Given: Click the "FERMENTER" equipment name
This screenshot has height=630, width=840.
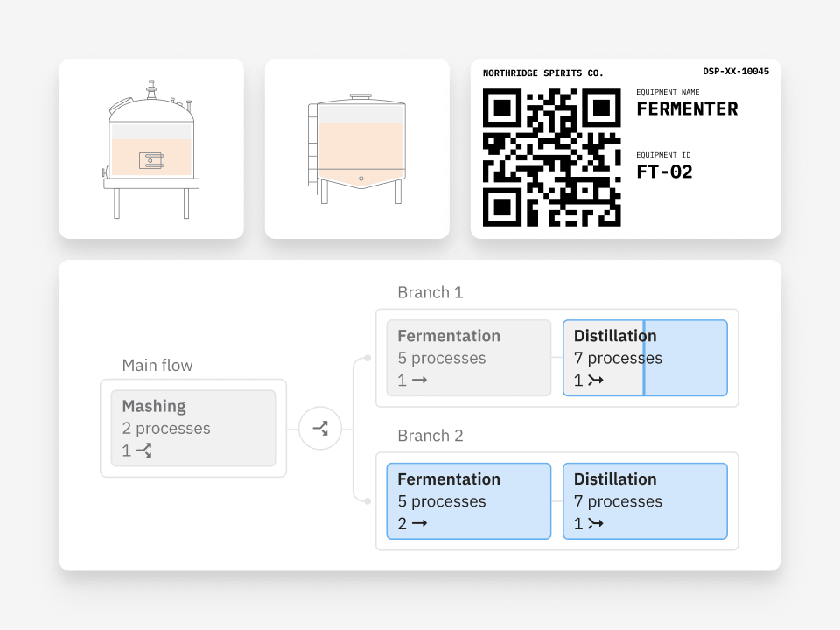Looking at the screenshot, I should pyautogui.click(x=688, y=108).
